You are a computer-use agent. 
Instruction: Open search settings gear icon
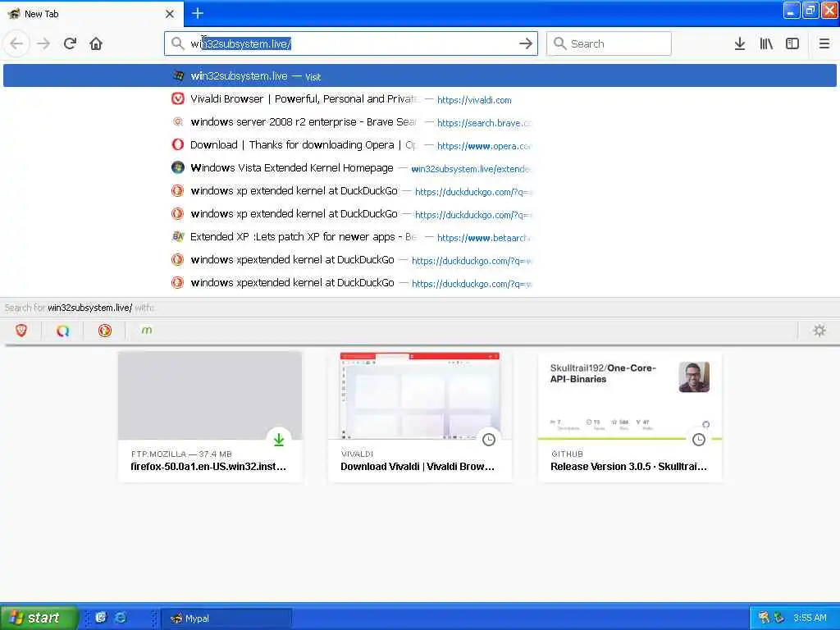(819, 331)
